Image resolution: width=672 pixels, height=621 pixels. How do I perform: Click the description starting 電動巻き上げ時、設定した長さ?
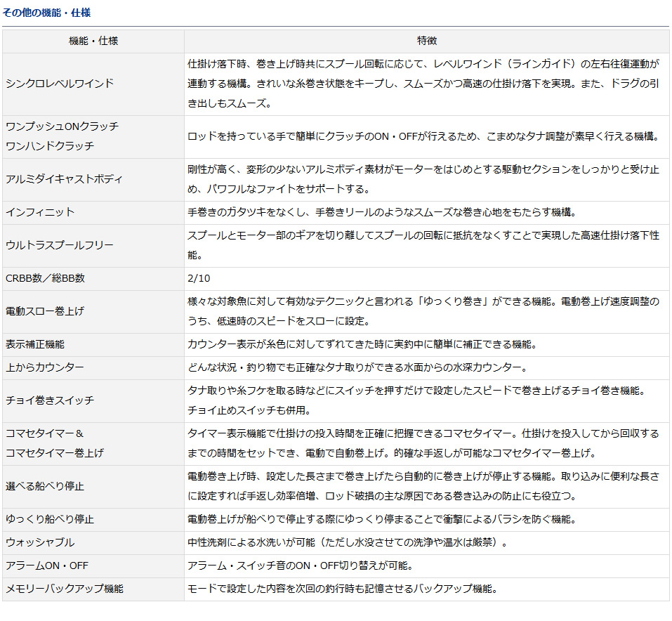(423, 486)
